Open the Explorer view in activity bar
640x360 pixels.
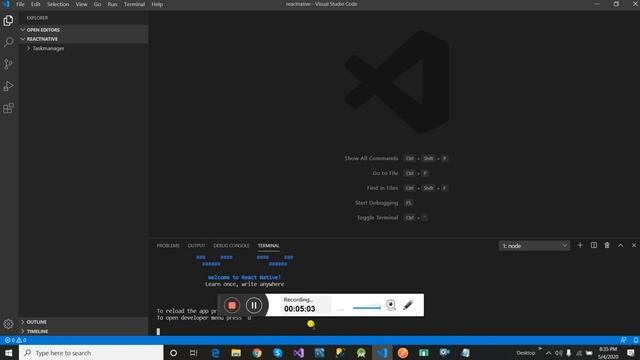[8, 20]
